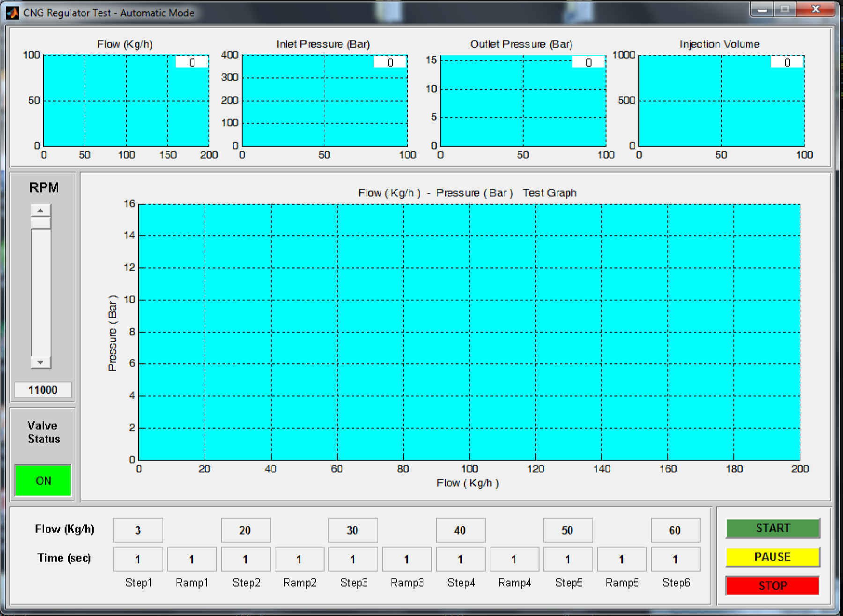Toggle the Valve Status ON button
Screen dimensions: 843x616
tap(43, 480)
